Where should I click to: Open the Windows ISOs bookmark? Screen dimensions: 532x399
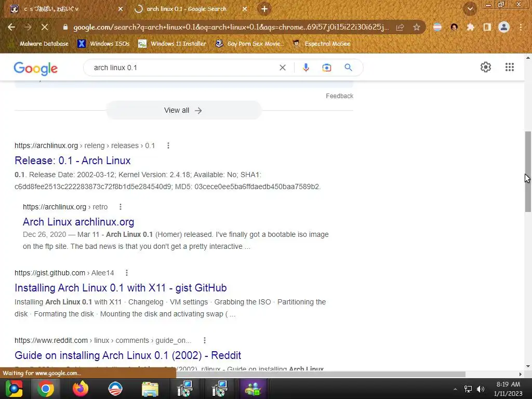click(103, 44)
